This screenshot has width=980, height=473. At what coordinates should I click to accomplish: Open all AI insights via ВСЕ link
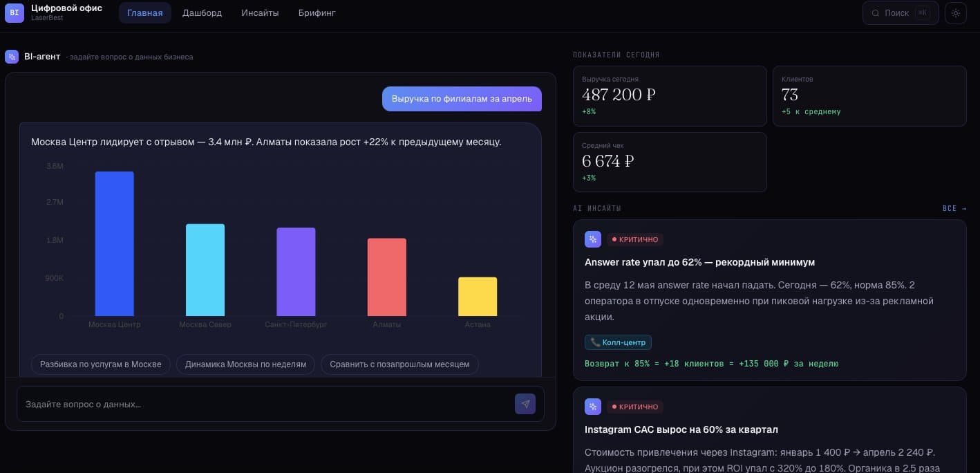coord(954,208)
